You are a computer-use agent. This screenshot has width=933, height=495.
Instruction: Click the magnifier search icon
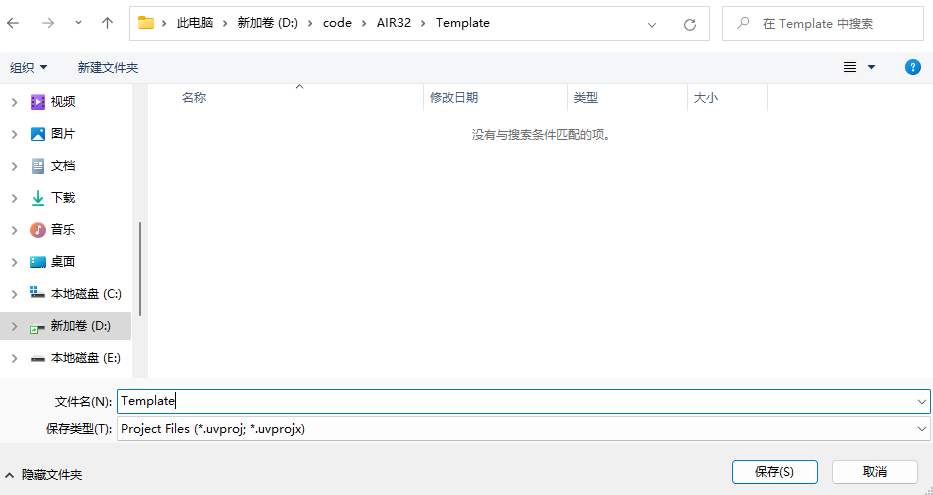pos(743,23)
